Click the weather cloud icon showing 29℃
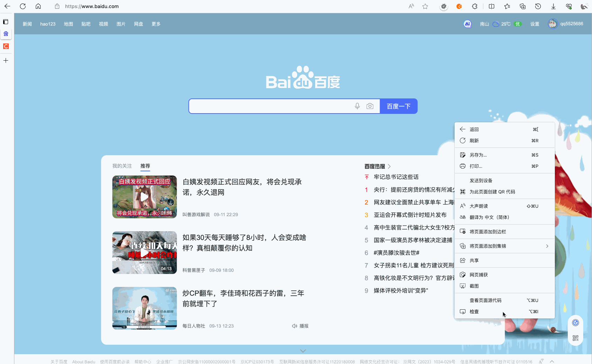This screenshot has height=364, width=592. (x=496, y=24)
